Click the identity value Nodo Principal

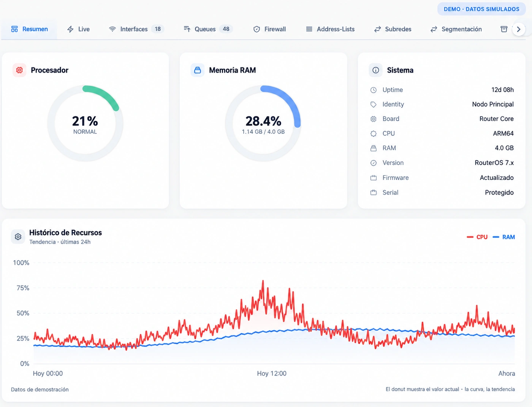pyautogui.click(x=493, y=104)
